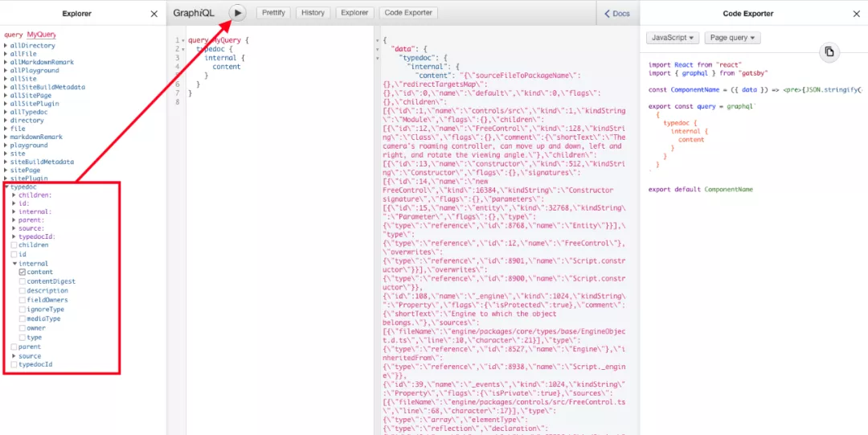Check the ignoreType field
The image size is (868, 435).
click(23, 310)
